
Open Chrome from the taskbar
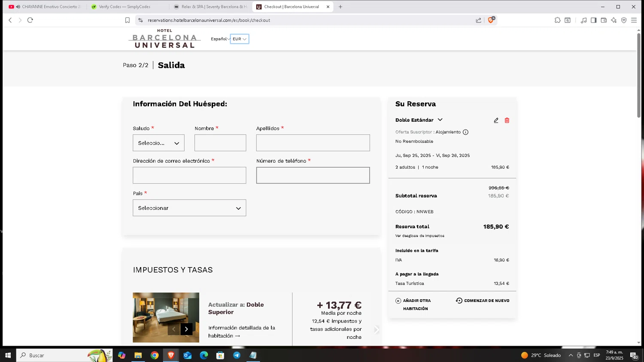(x=155, y=355)
